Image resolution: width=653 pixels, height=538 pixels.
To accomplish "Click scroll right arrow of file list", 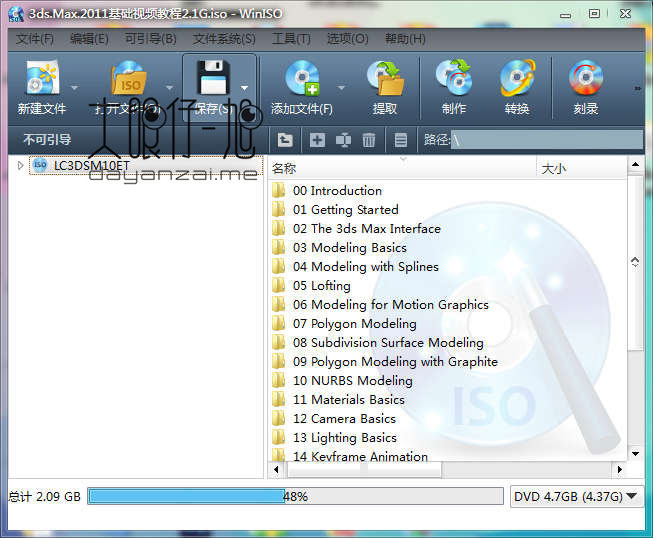I will (619, 469).
